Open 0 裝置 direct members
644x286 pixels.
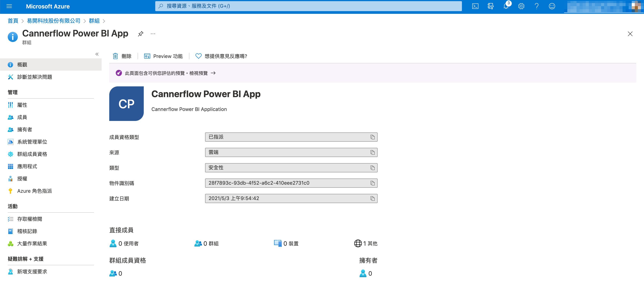286,243
